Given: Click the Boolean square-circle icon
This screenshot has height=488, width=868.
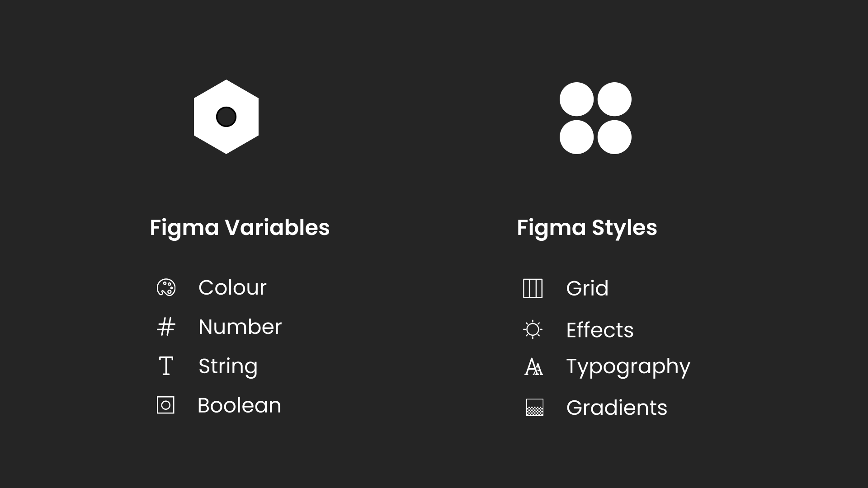Looking at the screenshot, I should tap(165, 405).
